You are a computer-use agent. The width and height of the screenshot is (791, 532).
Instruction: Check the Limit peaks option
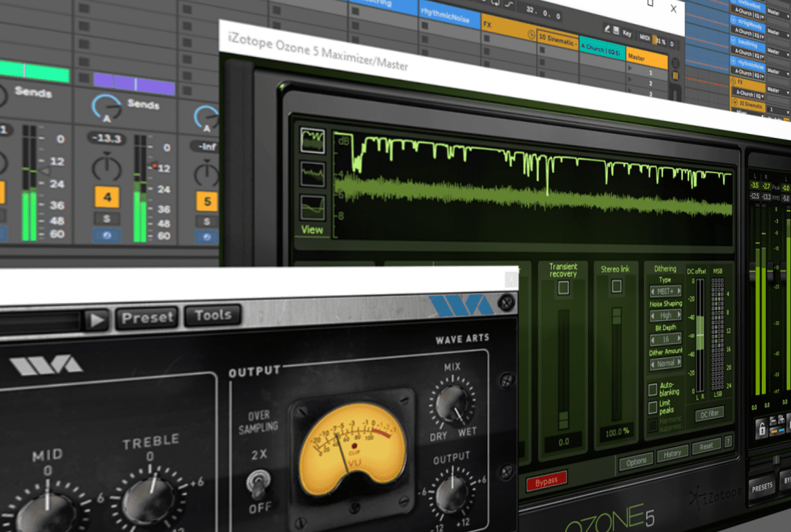pyautogui.click(x=652, y=407)
